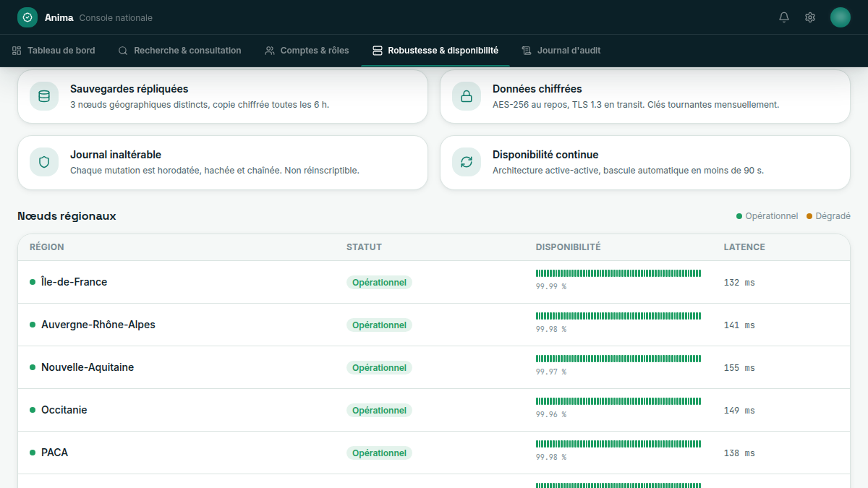Open the notifications bell
The width and height of the screenshot is (868, 488).
(784, 17)
